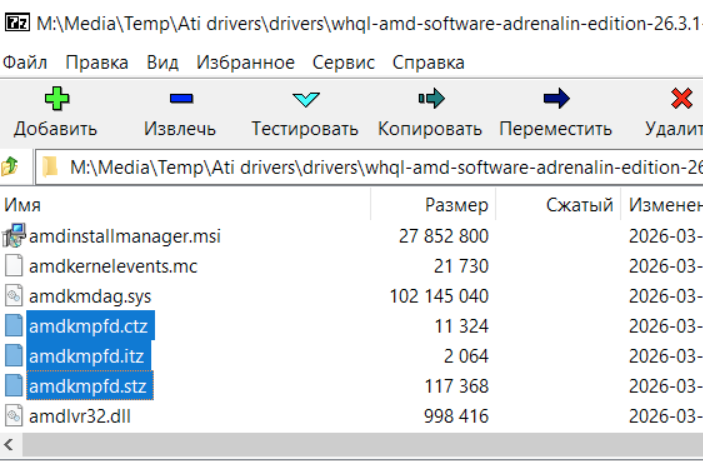Select the amdinstallmanager.msi file icon
703x461 pixels.
click(x=13, y=236)
